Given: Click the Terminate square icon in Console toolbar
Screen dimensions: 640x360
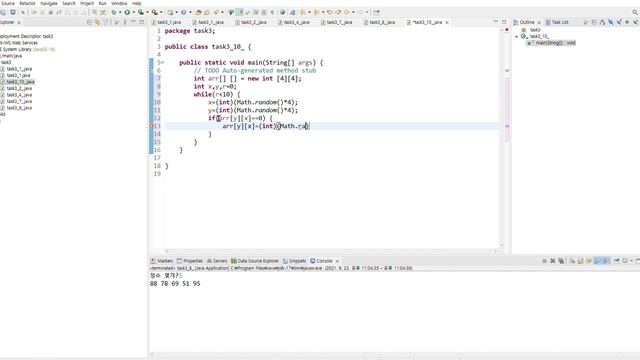Looking at the screenshot, I should coord(544,261).
